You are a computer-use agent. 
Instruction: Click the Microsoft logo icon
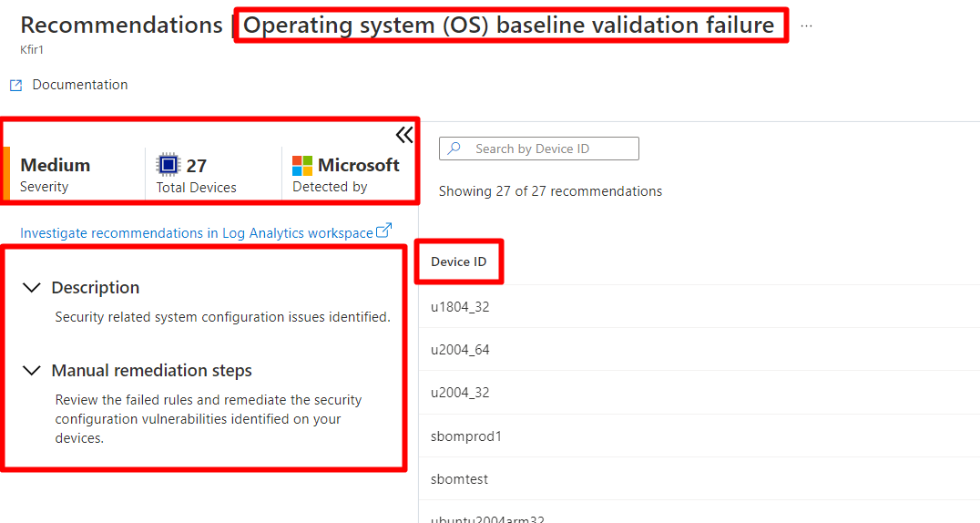[x=302, y=166]
